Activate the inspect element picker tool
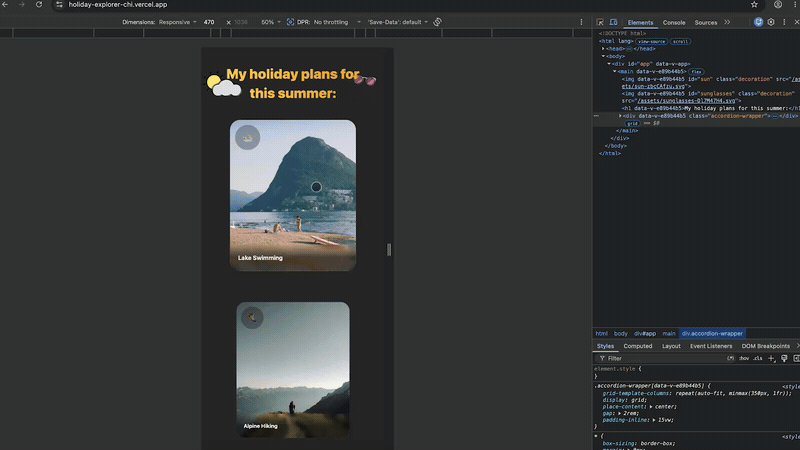This screenshot has width=800, height=450. 600,22
